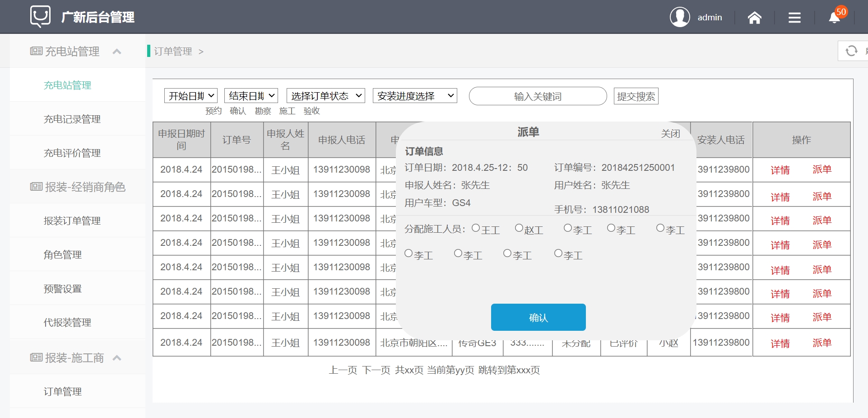The height and width of the screenshot is (418, 868).
Task: Select 验收 progress option
Action: (311, 111)
